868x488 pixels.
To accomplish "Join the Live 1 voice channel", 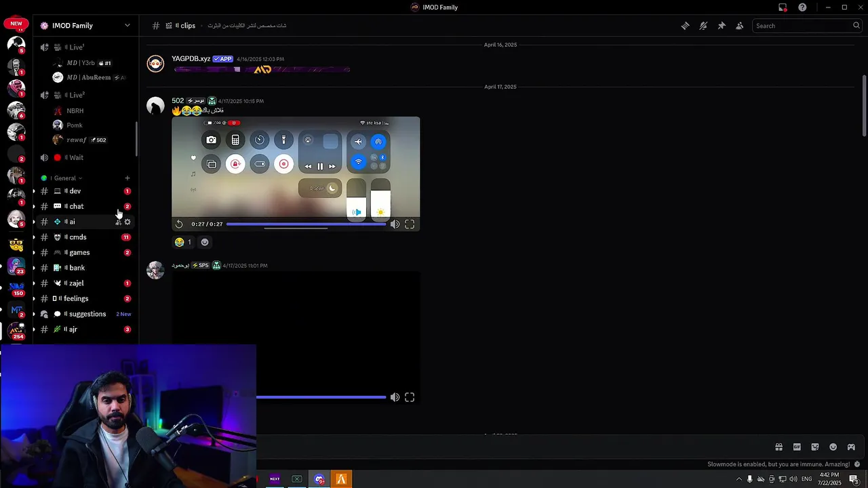I will click(x=85, y=47).
